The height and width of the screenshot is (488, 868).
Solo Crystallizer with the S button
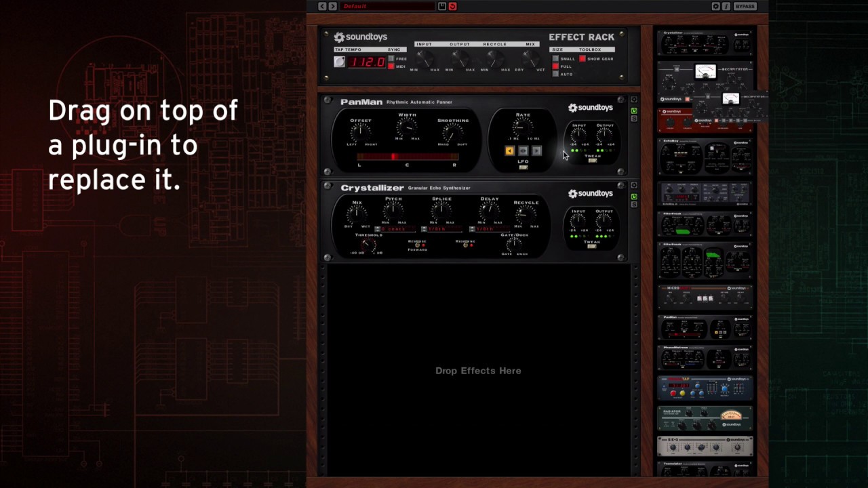634,204
